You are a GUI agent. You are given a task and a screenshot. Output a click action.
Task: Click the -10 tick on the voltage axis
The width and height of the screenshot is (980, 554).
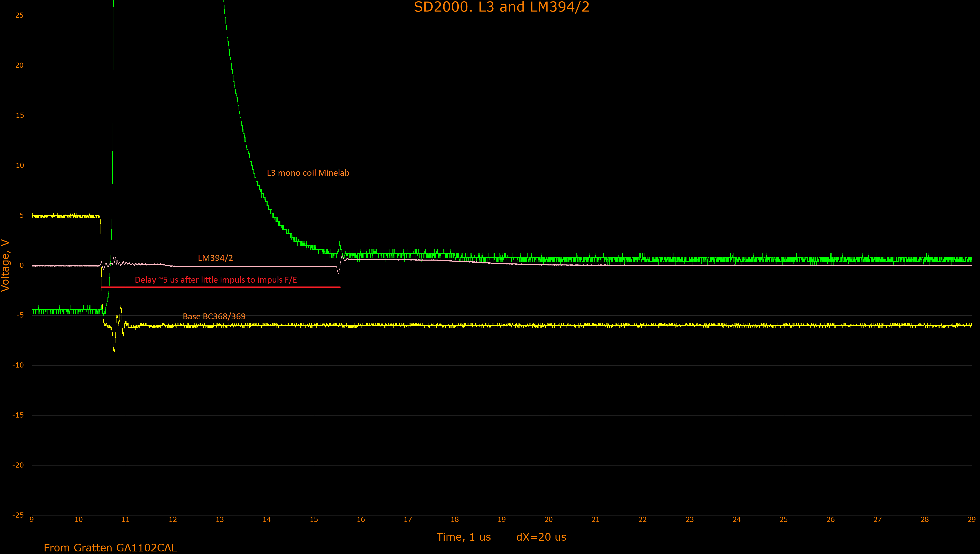tap(18, 365)
